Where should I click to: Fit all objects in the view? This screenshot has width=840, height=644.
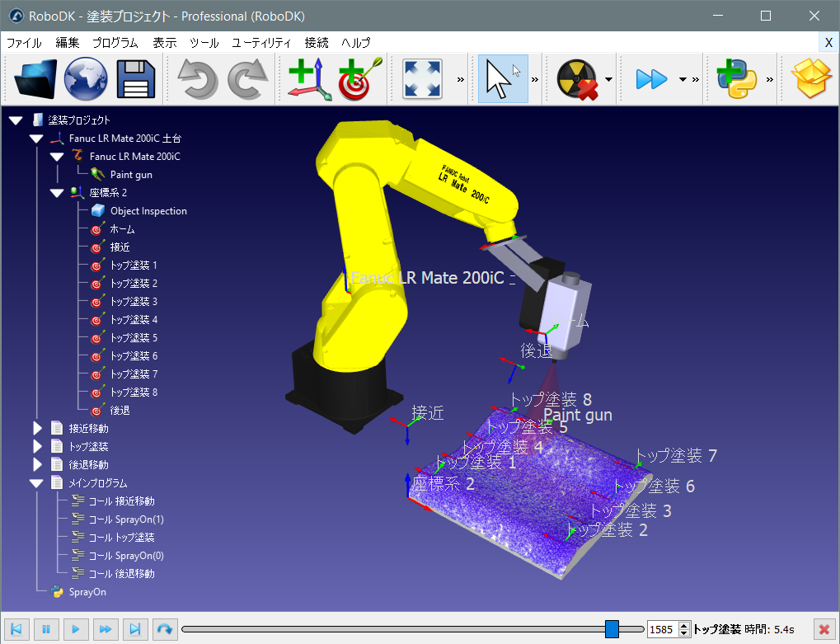point(423,79)
